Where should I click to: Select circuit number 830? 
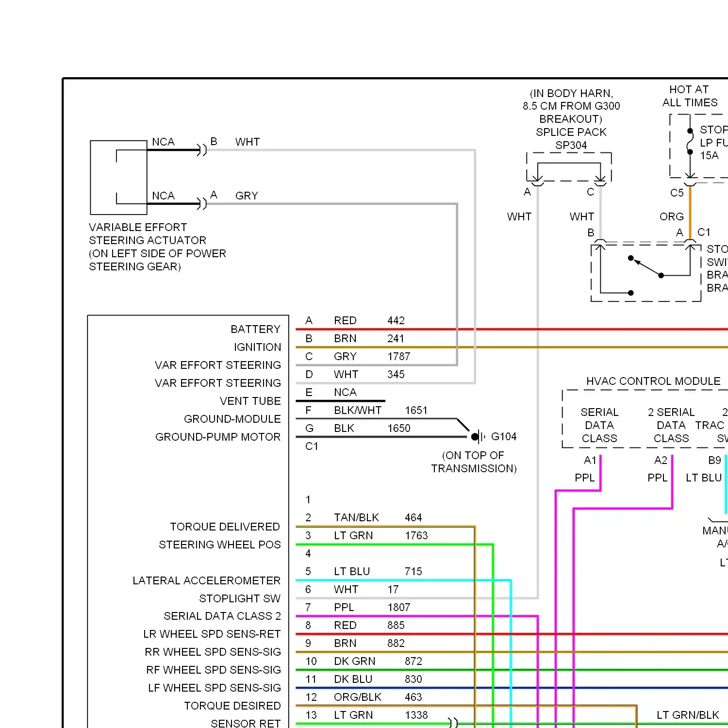(414, 679)
